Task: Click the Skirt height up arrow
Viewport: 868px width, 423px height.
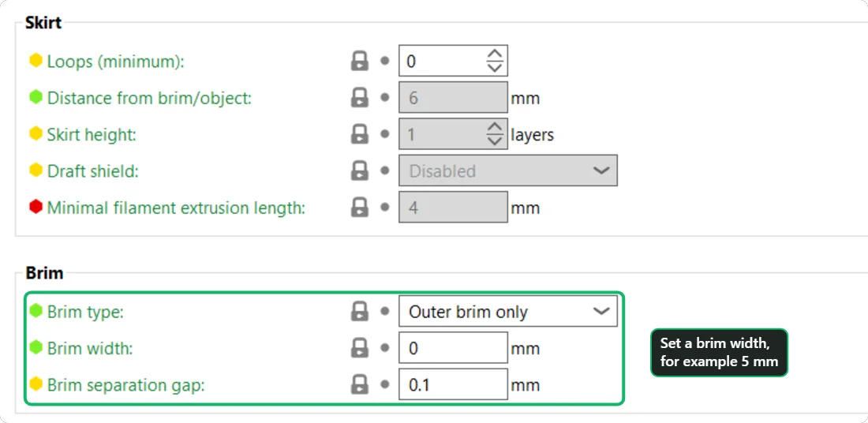Action: (494, 127)
